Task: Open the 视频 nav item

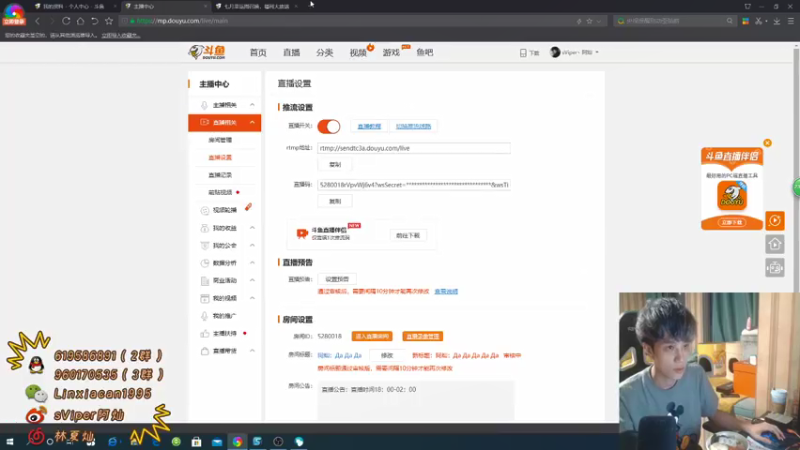Action: pyautogui.click(x=358, y=53)
